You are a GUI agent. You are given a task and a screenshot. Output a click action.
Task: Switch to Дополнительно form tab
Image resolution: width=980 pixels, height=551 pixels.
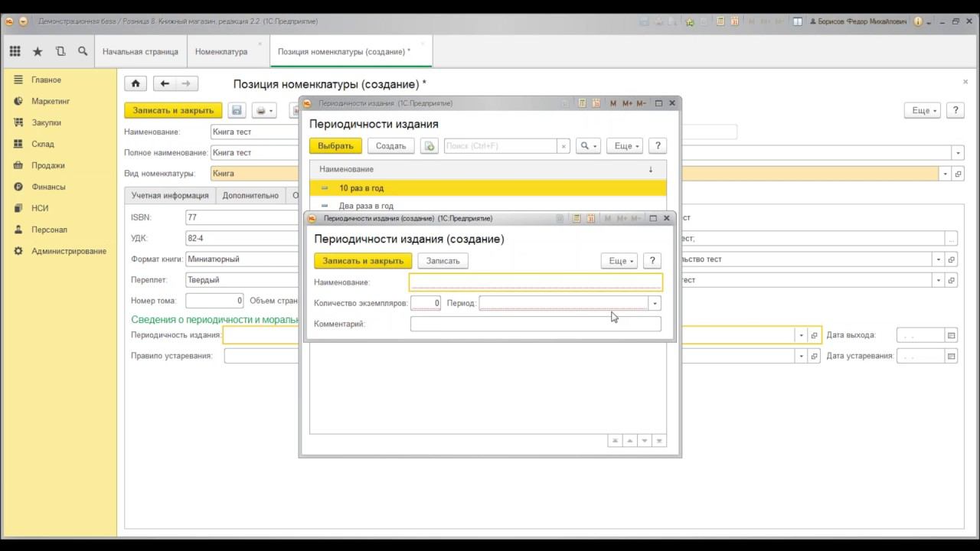click(x=250, y=195)
